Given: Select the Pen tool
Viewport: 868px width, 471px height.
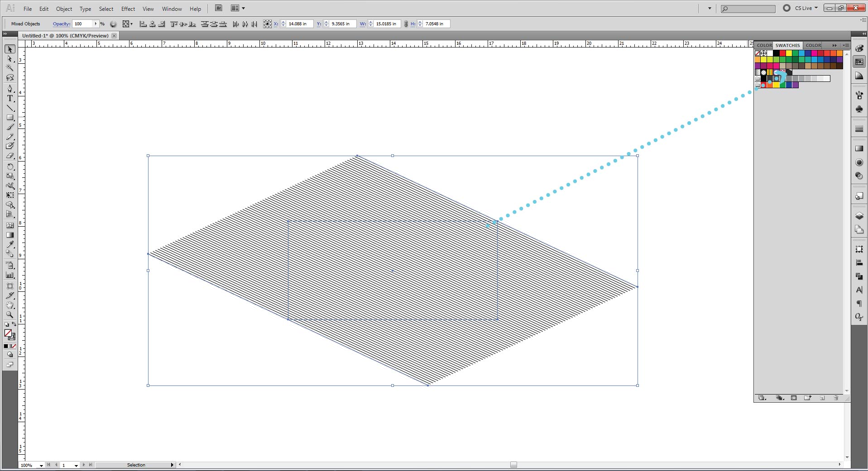Looking at the screenshot, I should 10,89.
